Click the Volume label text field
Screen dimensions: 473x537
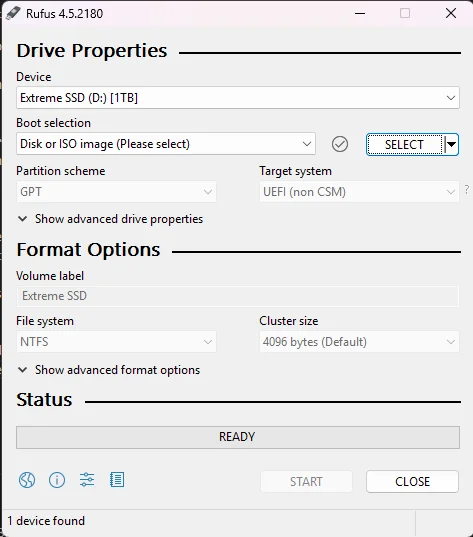click(x=238, y=296)
